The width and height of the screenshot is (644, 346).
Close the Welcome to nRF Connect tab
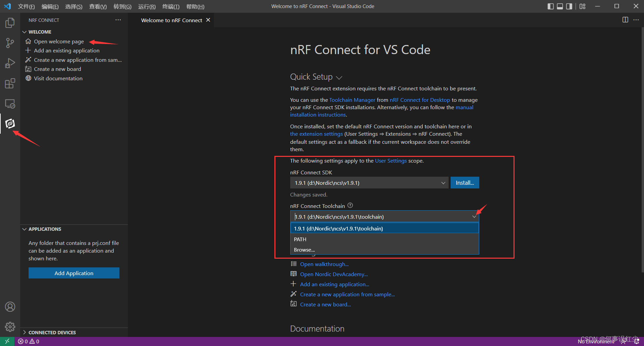pos(208,20)
